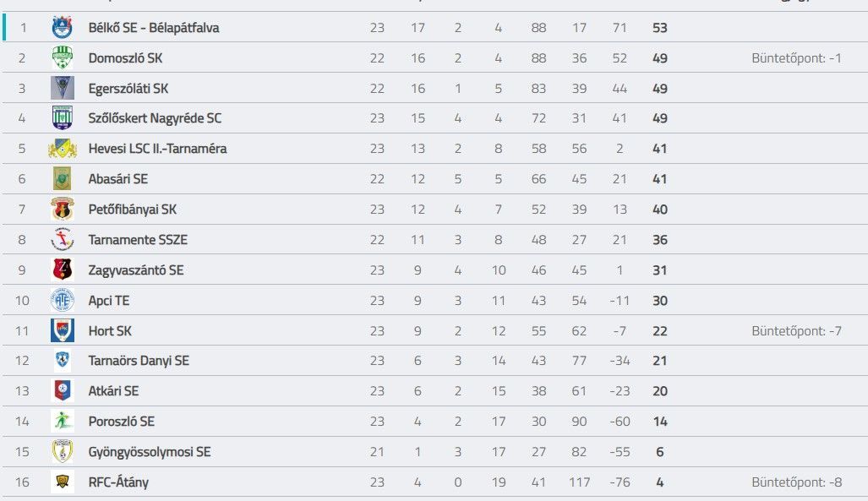The image size is (868, 501).
Task: Click the Bélkő SE - Bélapátfalva club crest
Action: [x=62, y=27]
